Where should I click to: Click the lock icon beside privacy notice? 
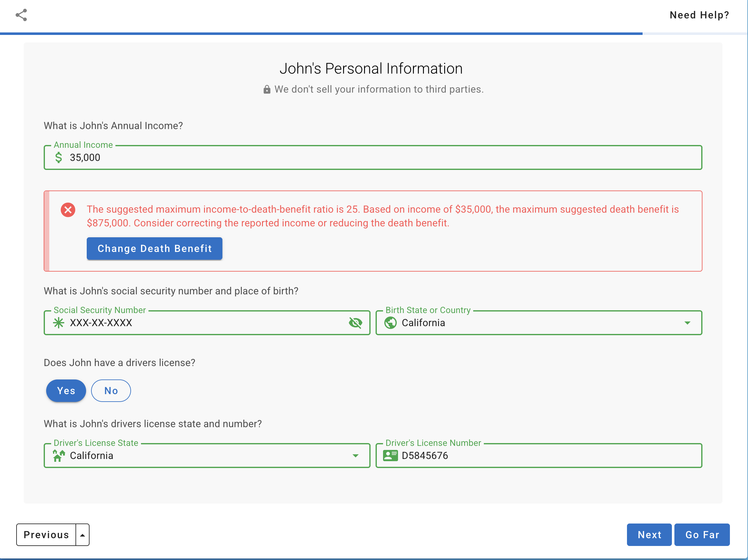pyautogui.click(x=267, y=89)
